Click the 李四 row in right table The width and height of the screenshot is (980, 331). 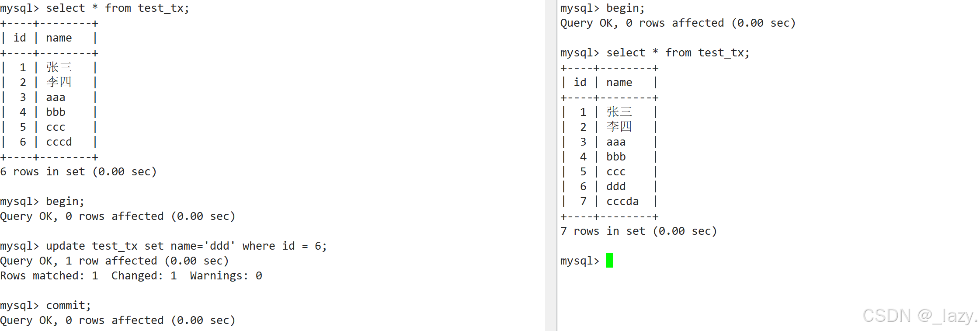[x=609, y=127]
